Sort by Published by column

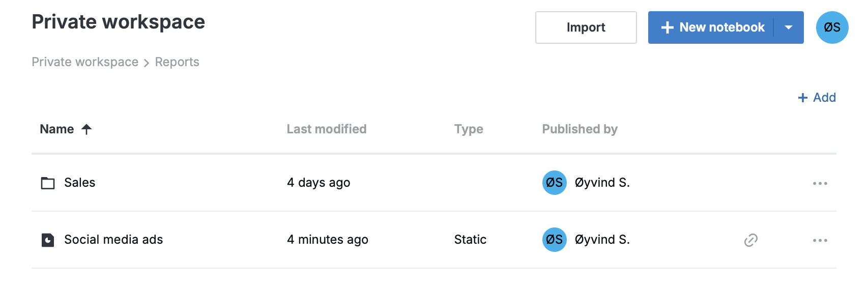click(580, 129)
